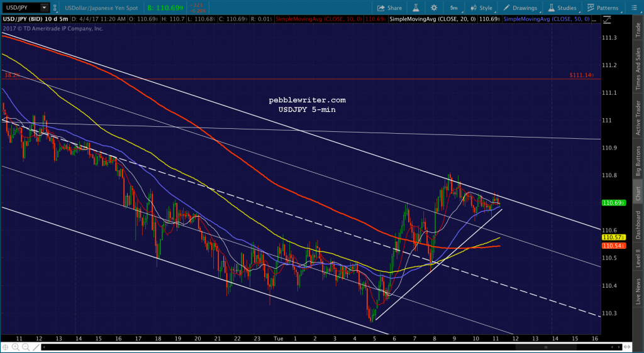Click SimpleMovingAvg (CLOSE, 50, 0) blue label

[547, 19]
